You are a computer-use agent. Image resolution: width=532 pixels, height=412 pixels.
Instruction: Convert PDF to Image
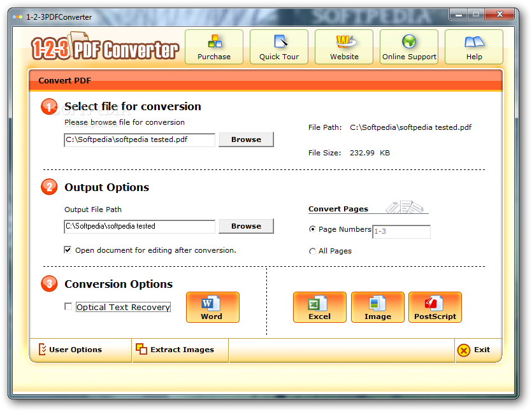coord(378,307)
